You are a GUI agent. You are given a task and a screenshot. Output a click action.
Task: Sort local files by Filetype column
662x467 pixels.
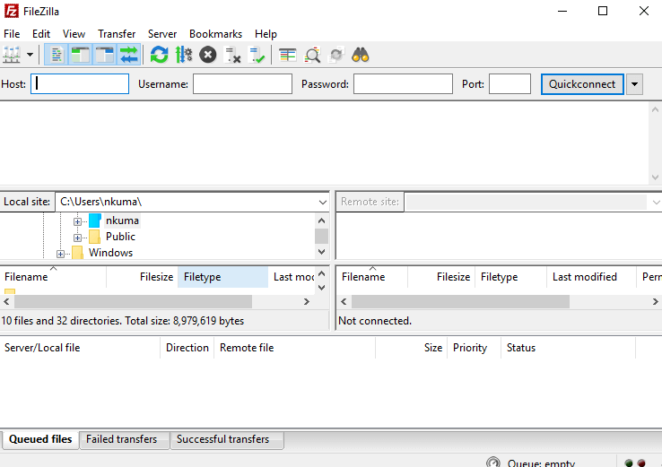pyautogui.click(x=223, y=277)
